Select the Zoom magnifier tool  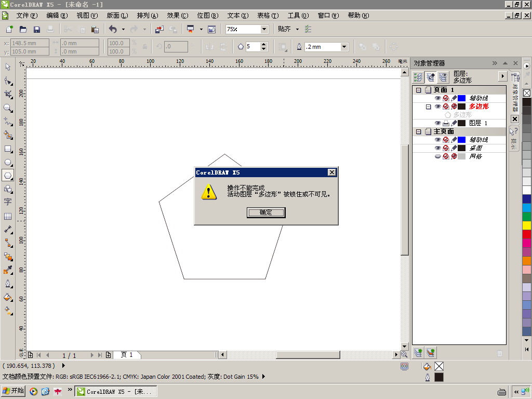8,108
